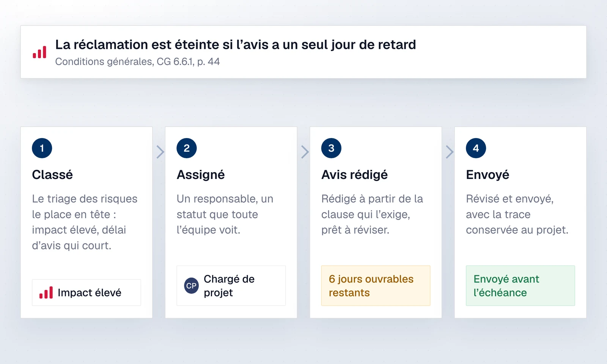Click the 'Révisé et envoyé' description
Screen dimensions: 607x364
[x=517, y=214]
